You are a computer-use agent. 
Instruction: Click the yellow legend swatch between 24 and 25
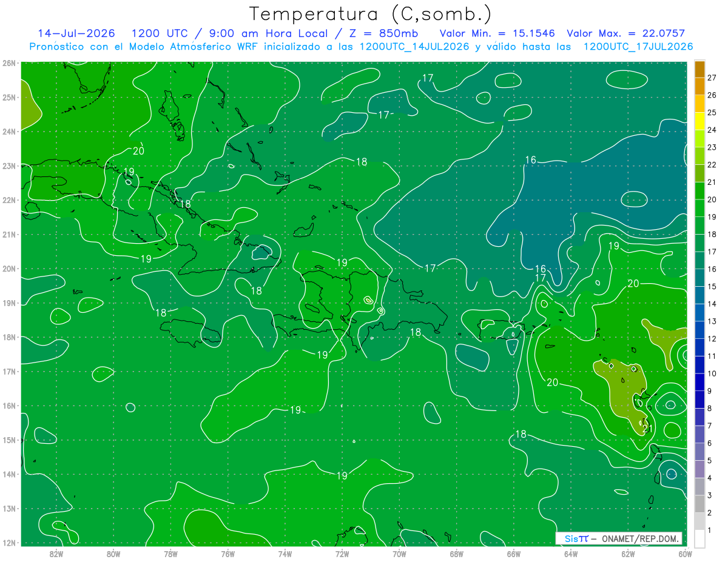[699, 121]
